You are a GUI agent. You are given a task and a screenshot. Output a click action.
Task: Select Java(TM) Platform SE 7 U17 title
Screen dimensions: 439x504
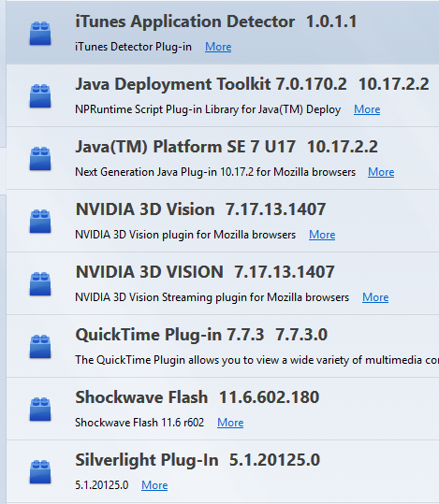[185, 147]
